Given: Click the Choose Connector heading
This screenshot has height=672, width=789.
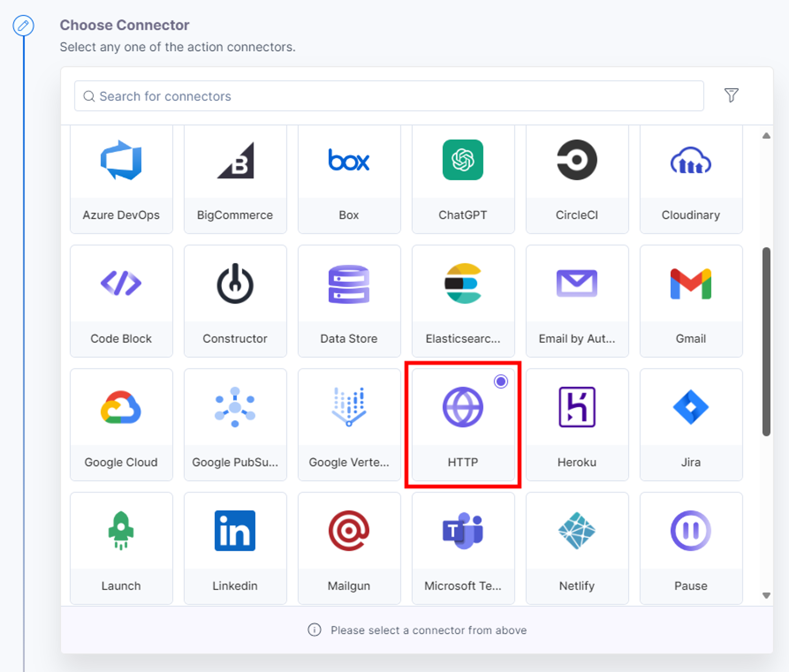Looking at the screenshot, I should 125,25.
